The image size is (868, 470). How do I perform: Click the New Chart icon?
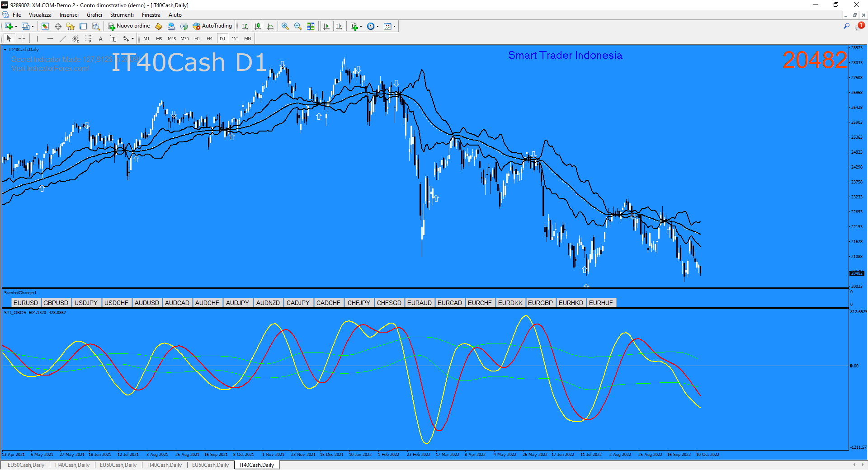(9, 26)
